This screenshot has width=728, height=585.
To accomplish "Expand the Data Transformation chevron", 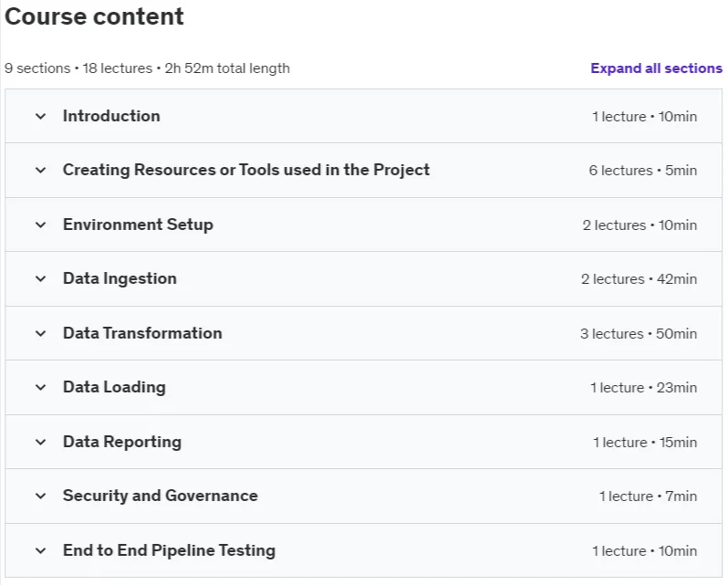I will (x=41, y=333).
